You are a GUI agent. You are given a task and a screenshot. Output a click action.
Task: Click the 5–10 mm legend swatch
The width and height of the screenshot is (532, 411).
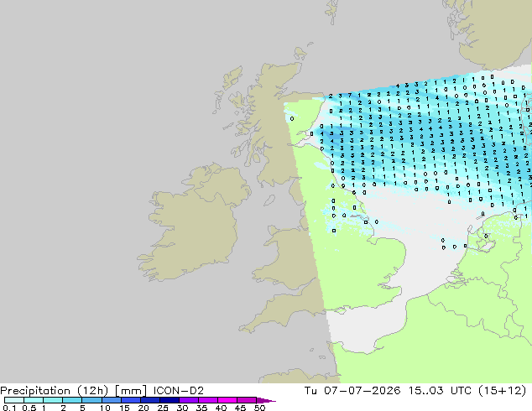pos(91,400)
